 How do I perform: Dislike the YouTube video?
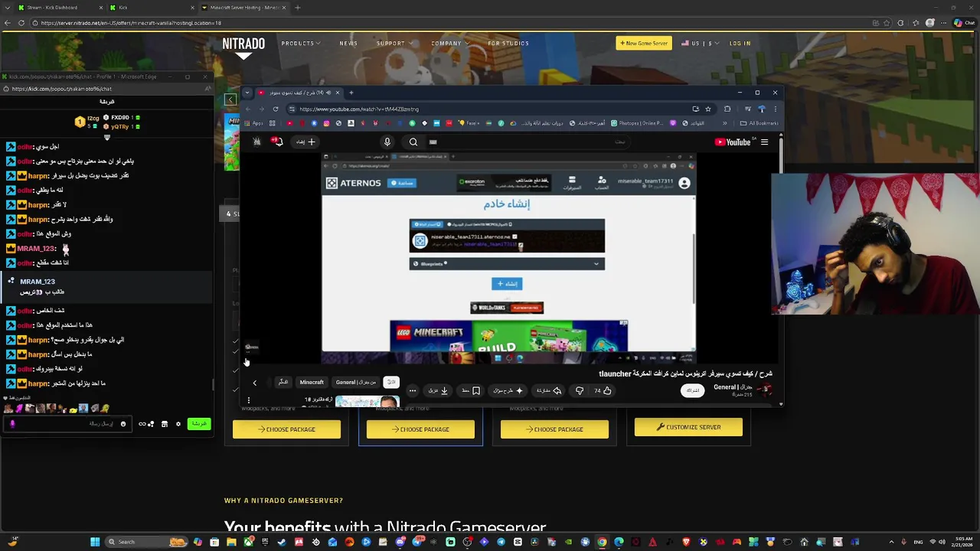pos(580,390)
